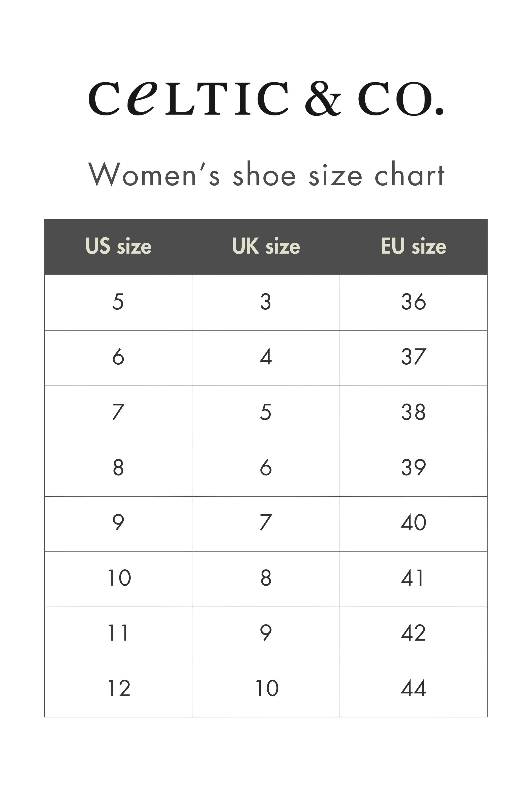Select the EU size 42 cell
Screen dimensions: 532x798
(413, 633)
